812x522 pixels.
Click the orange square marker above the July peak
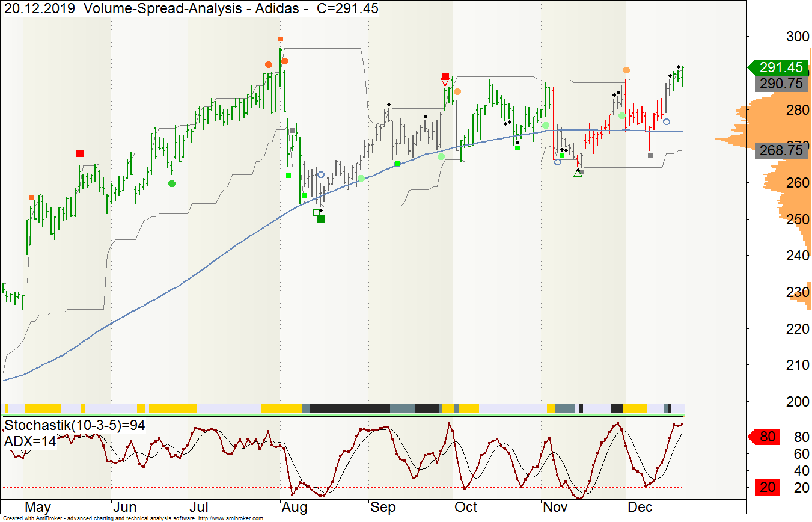pyautogui.click(x=281, y=38)
